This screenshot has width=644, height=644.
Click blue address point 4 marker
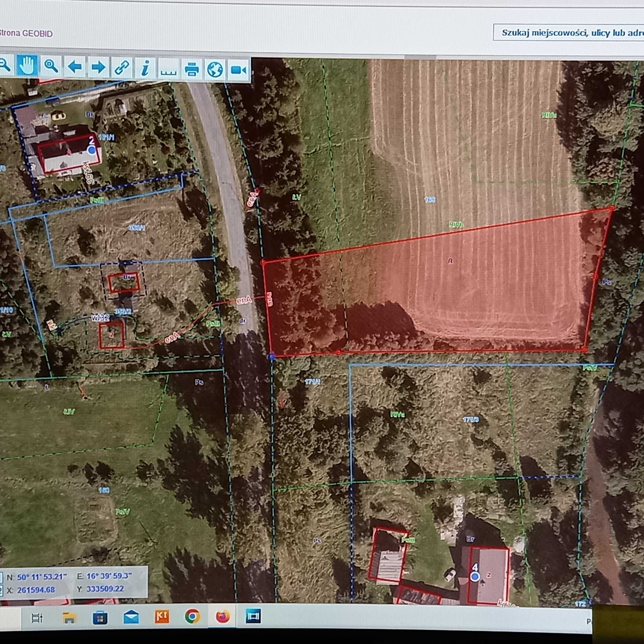[x=475, y=577]
